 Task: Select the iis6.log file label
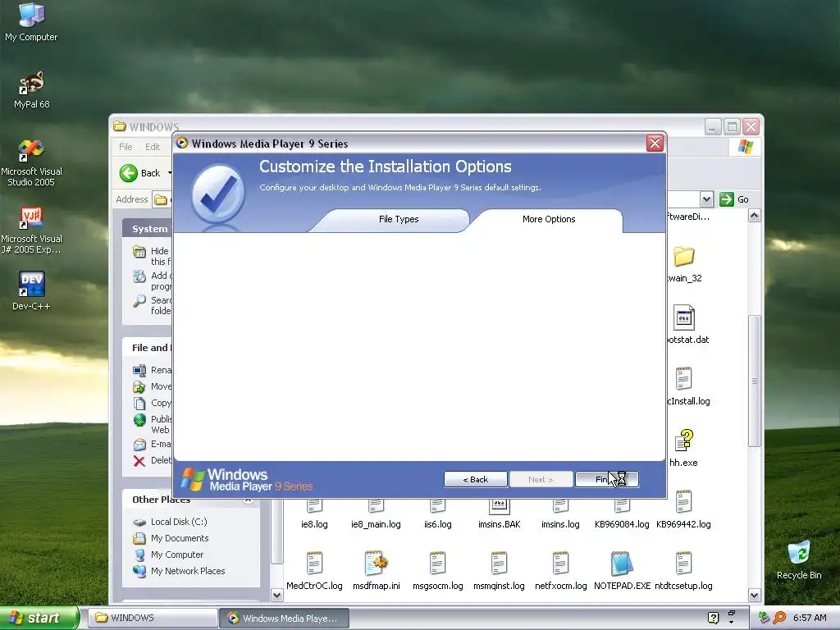(438, 524)
